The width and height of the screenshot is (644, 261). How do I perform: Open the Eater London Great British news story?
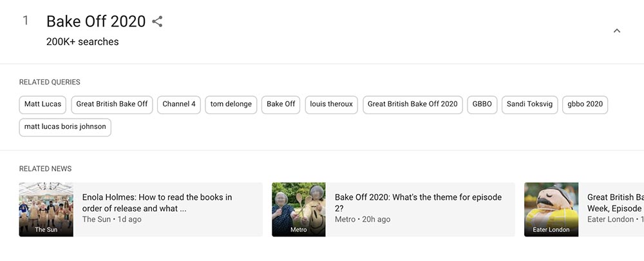tap(615, 203)
